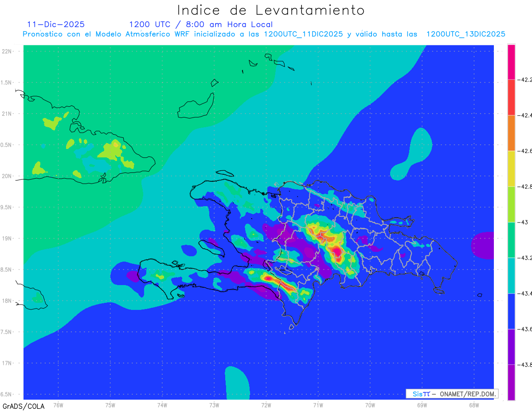Click the "71W" longitude label
Screen dimensions: 532x411
pyautogui.click(x=318, y=405)
